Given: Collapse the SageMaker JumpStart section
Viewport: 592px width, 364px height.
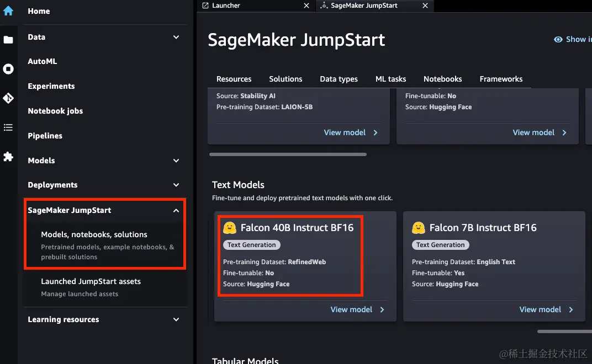Looking at the screenshot, I should tap(176, 210).
